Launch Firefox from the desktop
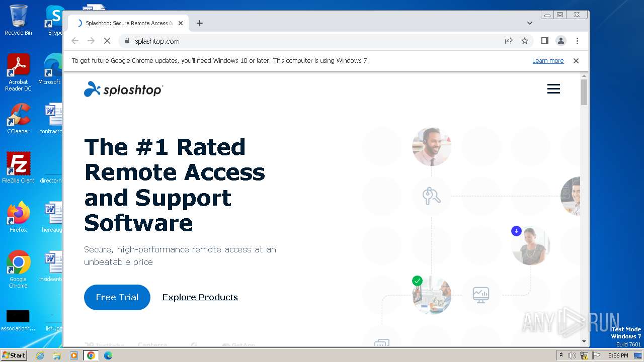 coord(18,217)
